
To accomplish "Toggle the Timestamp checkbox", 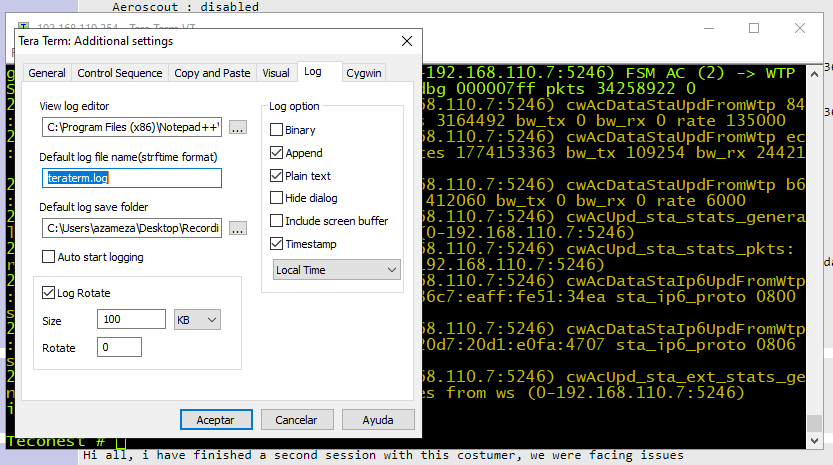I will 276,243.
